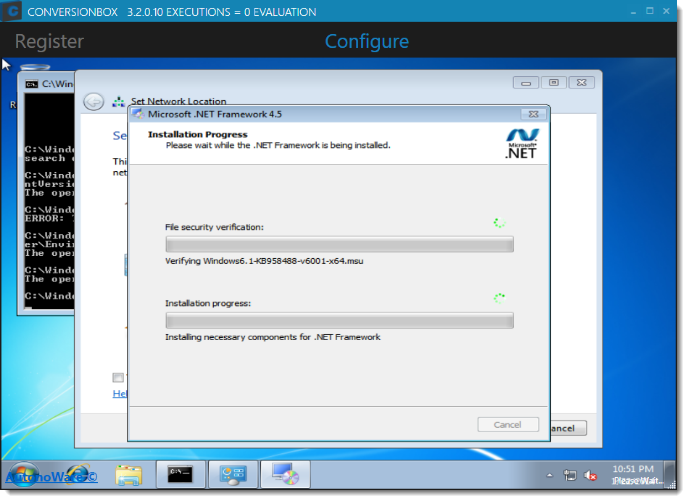Click the Set Network Location network icon
This screenshot has height=501, width=688.
tap(118, 102)
